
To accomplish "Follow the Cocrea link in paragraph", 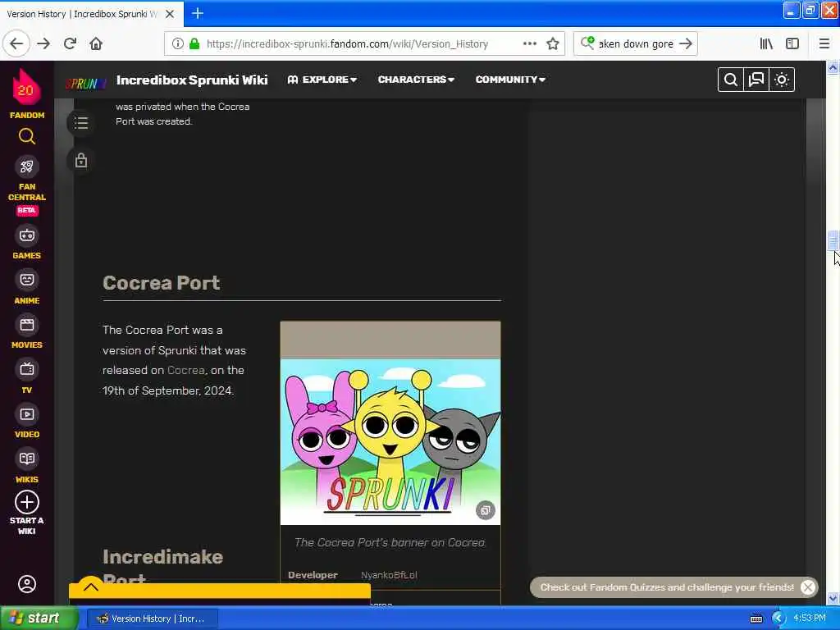I will point(186,370).
